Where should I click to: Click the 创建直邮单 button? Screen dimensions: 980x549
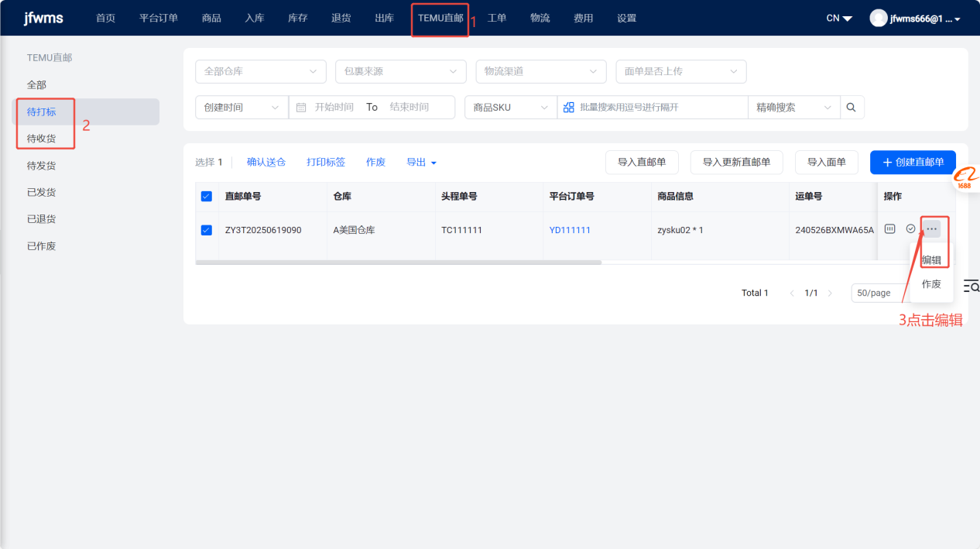913,163
